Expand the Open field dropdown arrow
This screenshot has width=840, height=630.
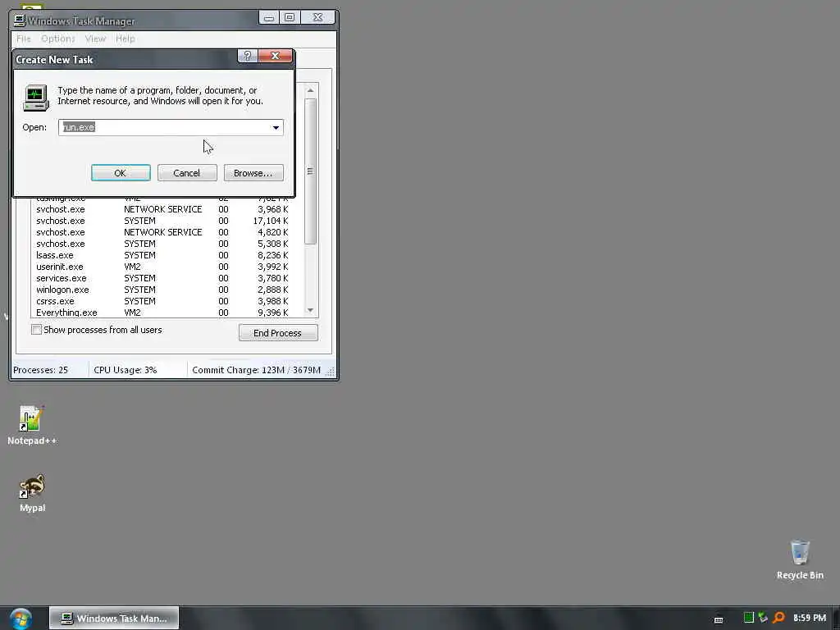click(276, 127)
